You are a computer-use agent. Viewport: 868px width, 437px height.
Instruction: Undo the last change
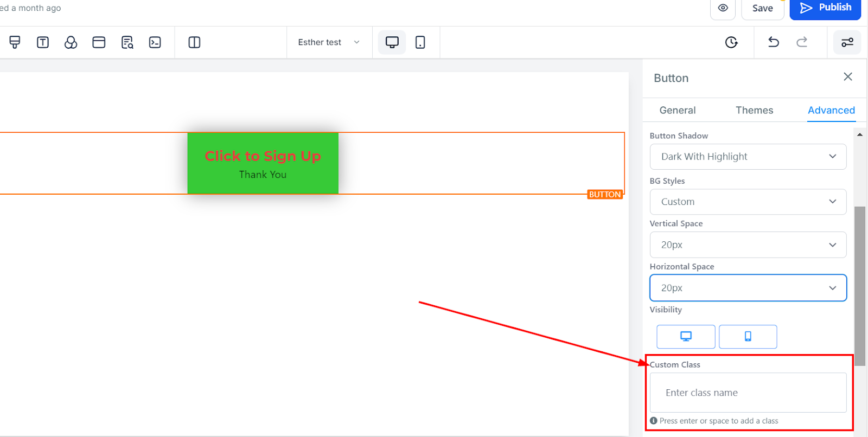coord(774,42)
